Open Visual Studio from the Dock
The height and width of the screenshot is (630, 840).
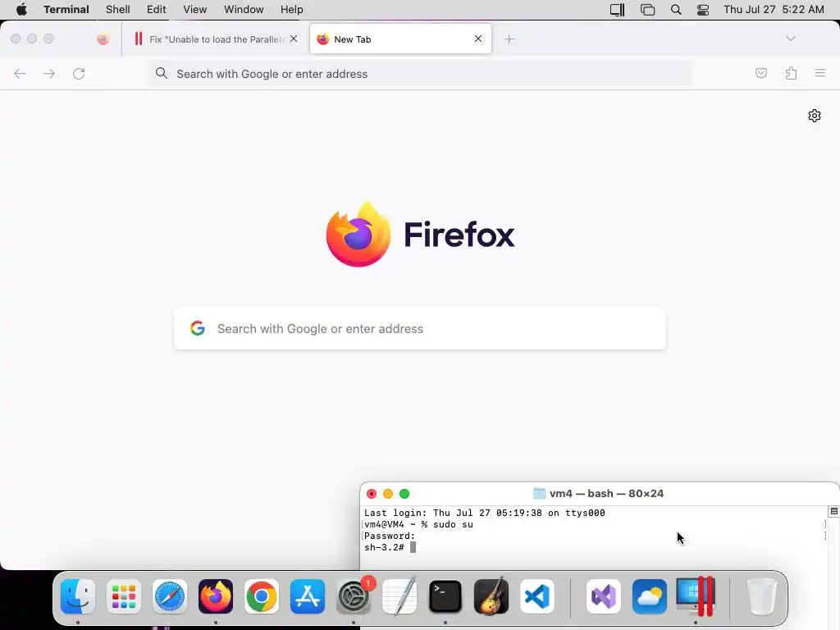pyautogui.click(x=604, y=596)
